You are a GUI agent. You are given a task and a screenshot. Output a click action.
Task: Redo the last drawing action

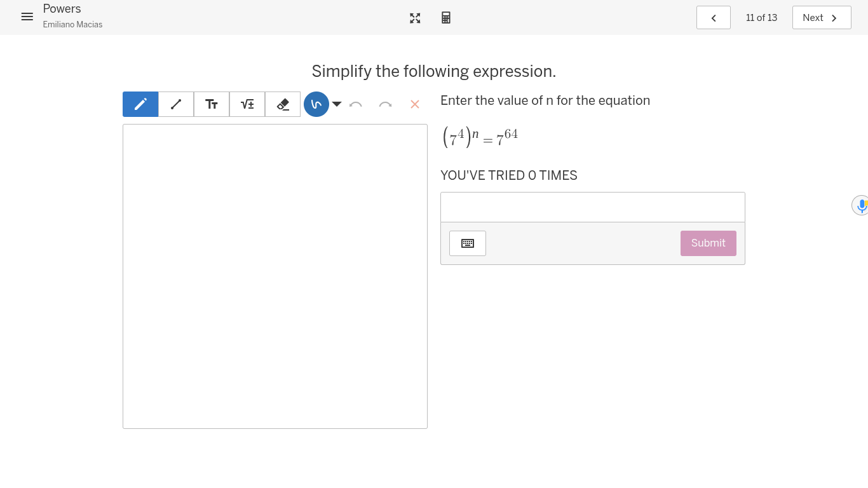click(x=385, y=104)
